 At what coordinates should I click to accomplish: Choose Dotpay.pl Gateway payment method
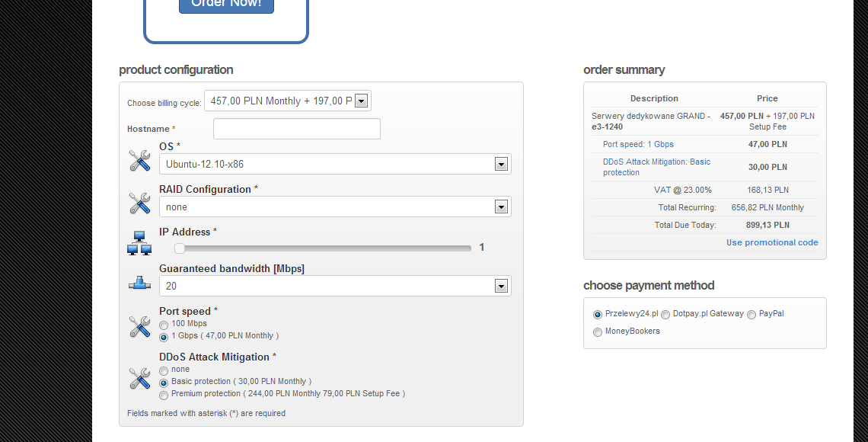coord(665,315)
